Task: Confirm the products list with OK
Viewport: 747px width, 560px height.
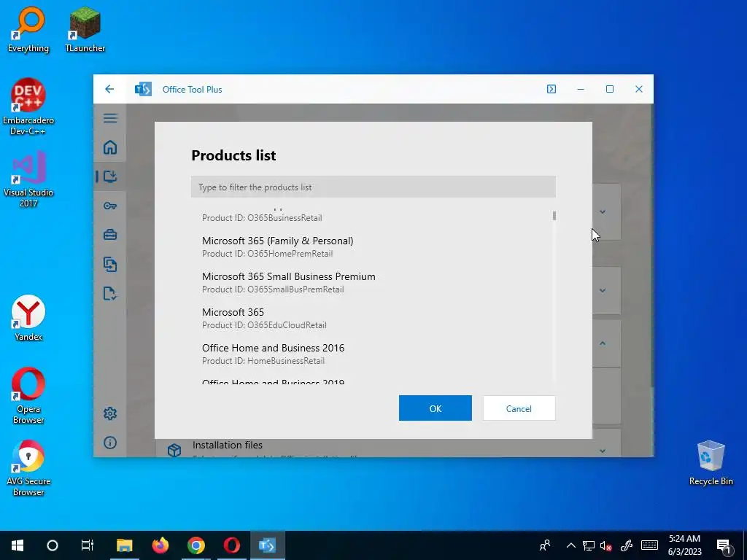Action: [x=436, y=408]
